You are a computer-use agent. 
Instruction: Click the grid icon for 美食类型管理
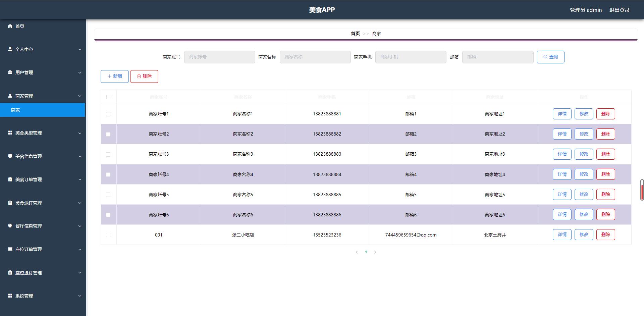(x=10, y=133)
